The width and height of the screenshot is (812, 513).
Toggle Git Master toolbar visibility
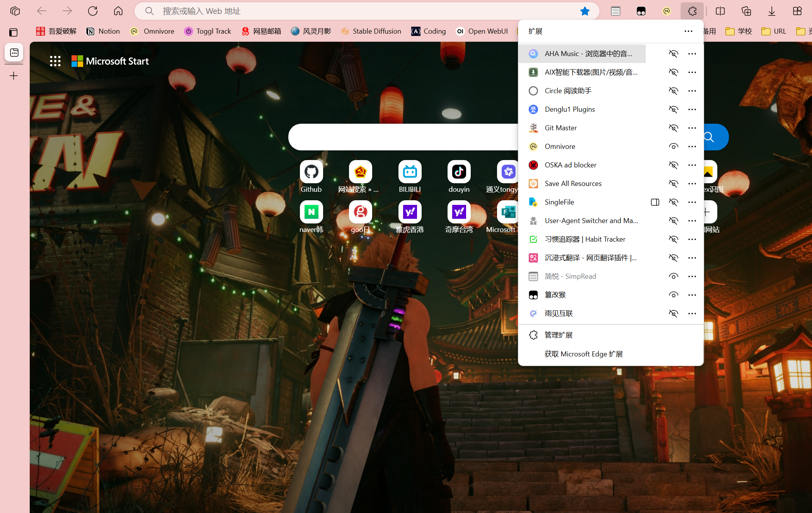[673, 128]
